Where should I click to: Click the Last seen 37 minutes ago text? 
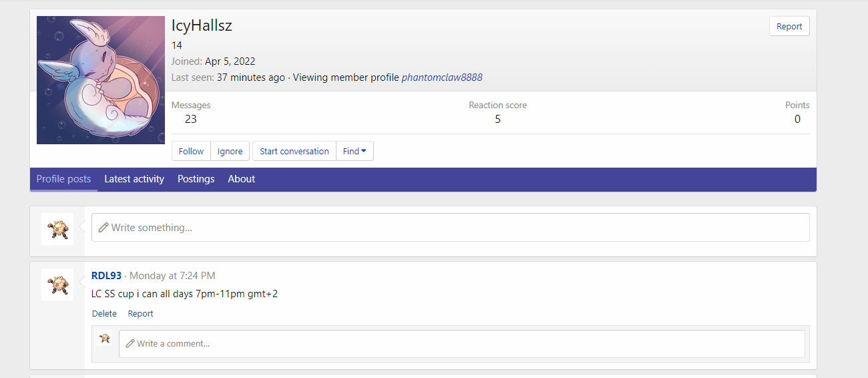click(x=251, y=77)
